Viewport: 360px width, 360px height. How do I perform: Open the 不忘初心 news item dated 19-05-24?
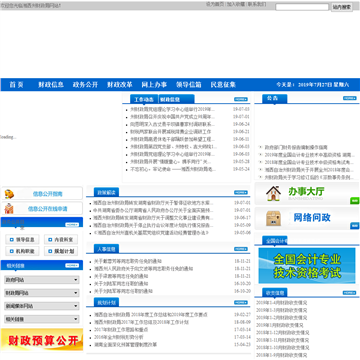coord(173,169)
